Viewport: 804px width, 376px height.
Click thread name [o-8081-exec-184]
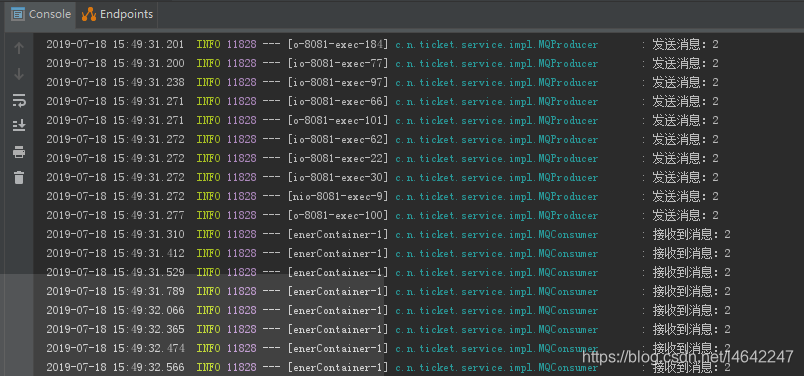click(338, 45)
